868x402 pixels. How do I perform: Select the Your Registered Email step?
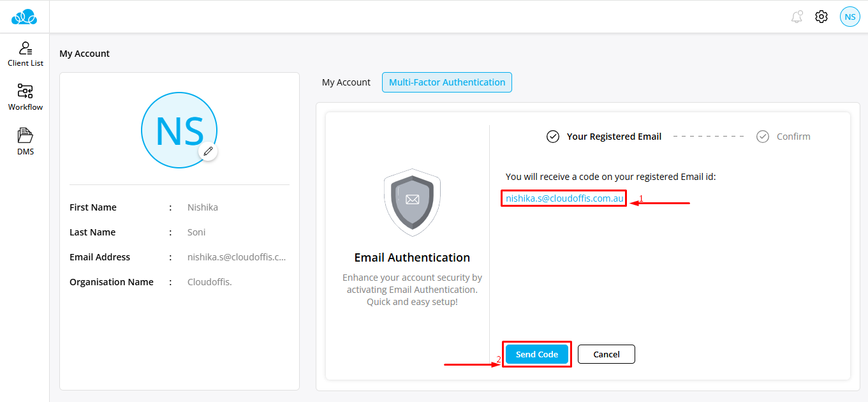tap(614, 137)
